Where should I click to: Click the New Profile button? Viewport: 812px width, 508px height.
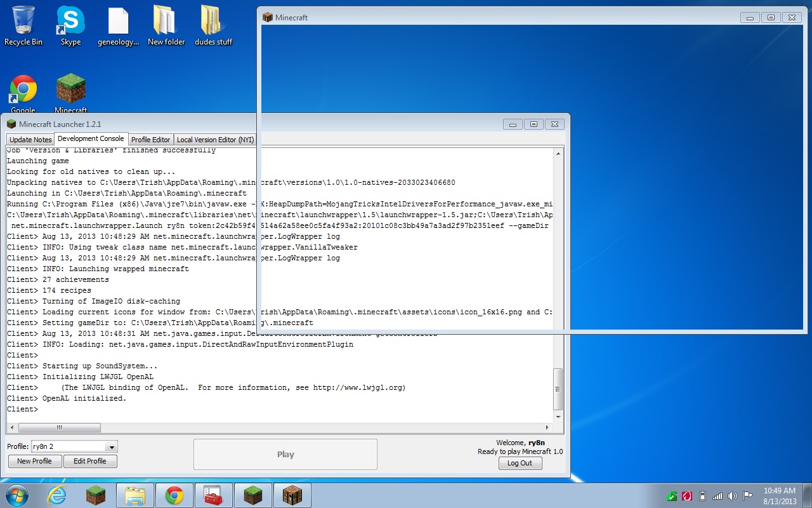(x=34, y=461)
